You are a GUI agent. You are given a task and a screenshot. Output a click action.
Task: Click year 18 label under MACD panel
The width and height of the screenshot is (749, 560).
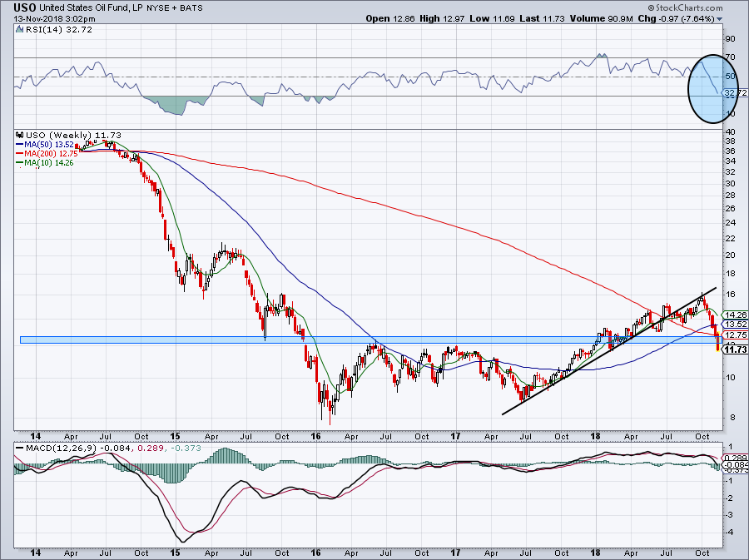coord(596,553)
